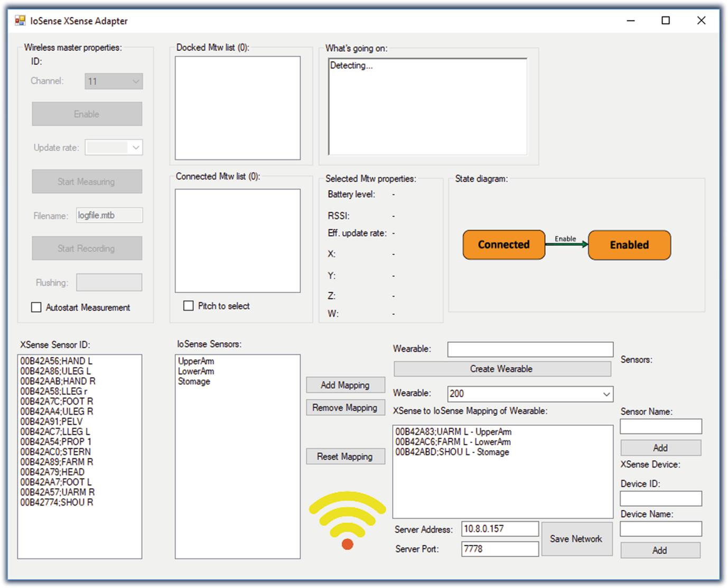Select sensor 00B42A7C;FOOT R

57,401
